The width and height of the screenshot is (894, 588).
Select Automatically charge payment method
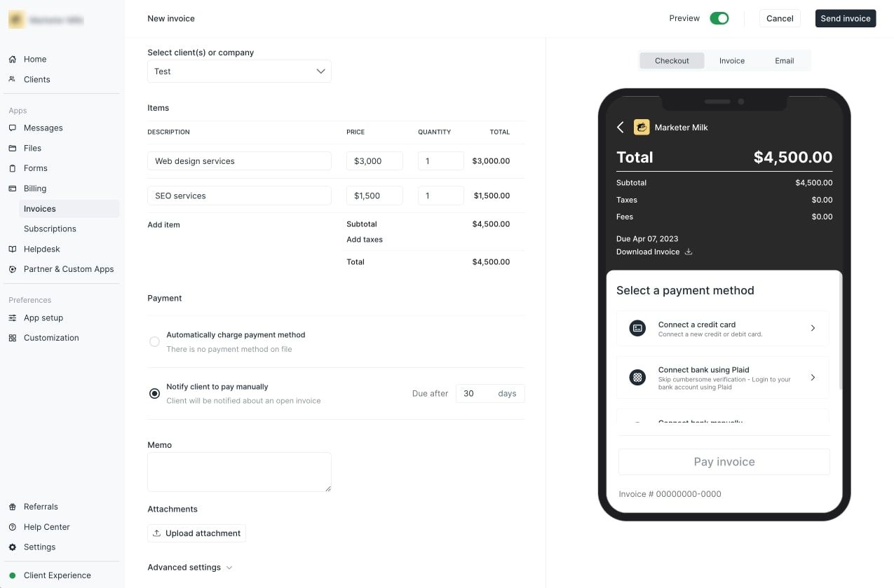tap(154, 341)
